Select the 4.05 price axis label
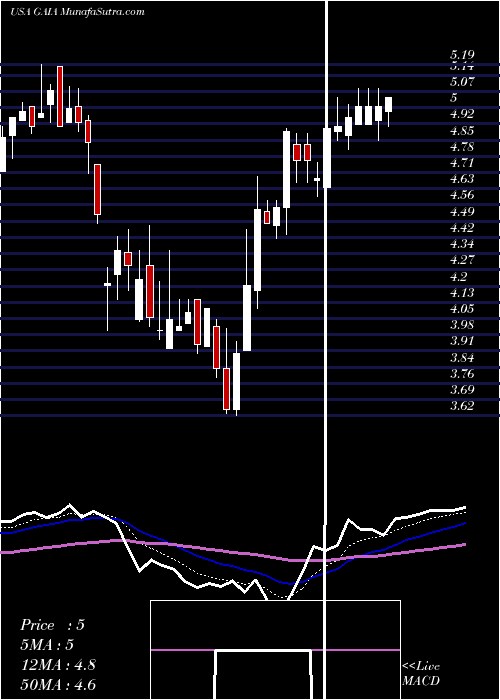This screenshot has width=500, height=700. [x=462, y=309]
